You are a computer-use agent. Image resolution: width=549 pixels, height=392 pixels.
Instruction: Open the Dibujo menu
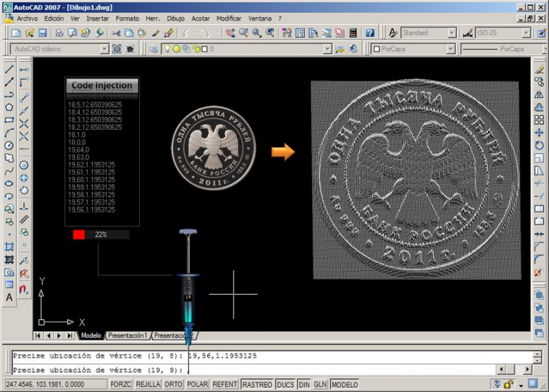[x=176, y=18]
